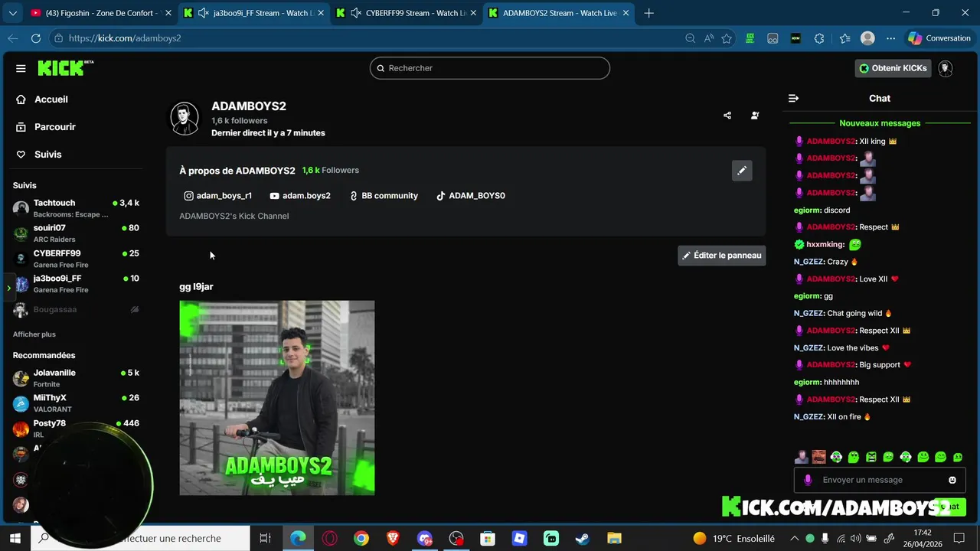980x551 pixels.
Task: Click the gg l9jar panel image
Action: [277, 398]
